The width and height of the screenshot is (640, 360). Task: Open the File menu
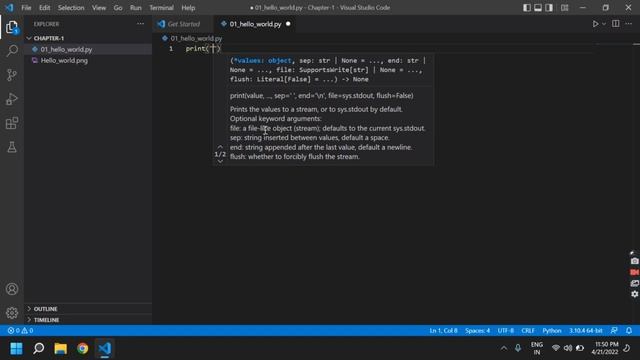point(26,8)
